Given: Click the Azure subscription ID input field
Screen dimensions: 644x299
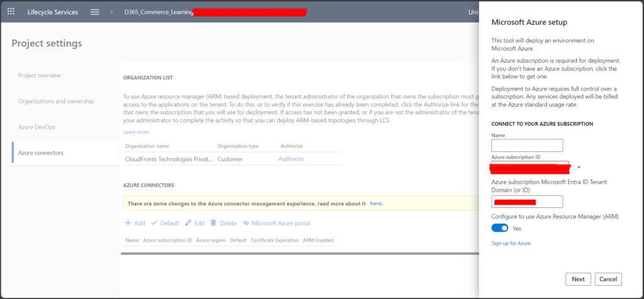Looking at the screenshot, I should click(x=530, y=167).
